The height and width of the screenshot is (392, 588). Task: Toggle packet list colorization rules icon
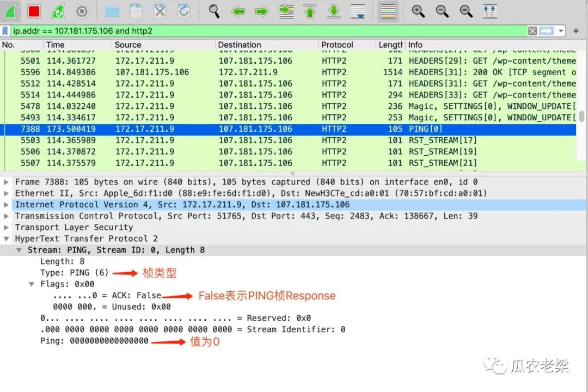pos(388,11)
